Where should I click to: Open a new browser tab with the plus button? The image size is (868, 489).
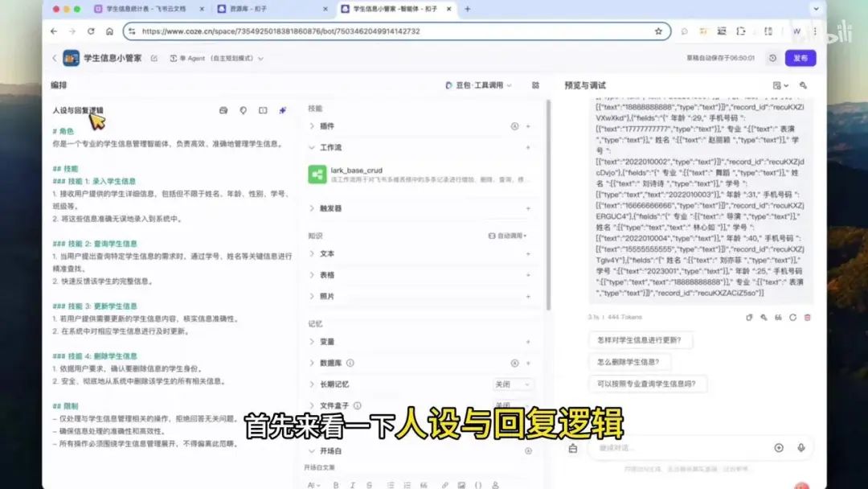[468, 9]
